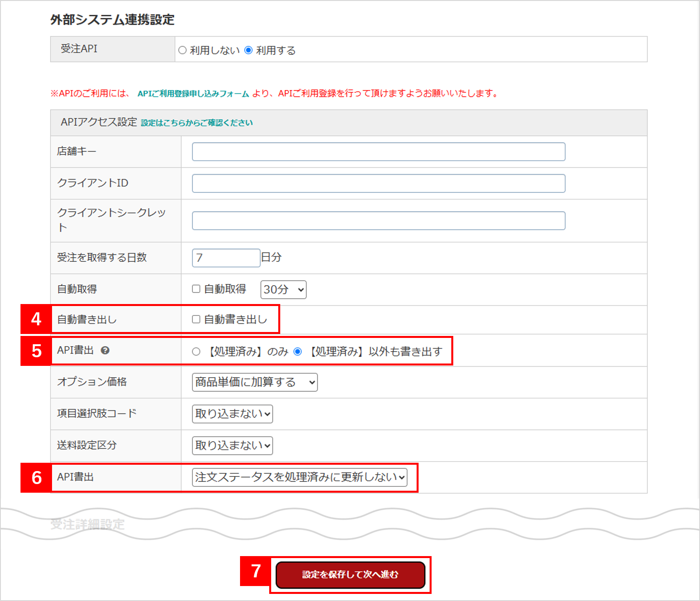Focus the 店舗キー input field

point(379,152)
